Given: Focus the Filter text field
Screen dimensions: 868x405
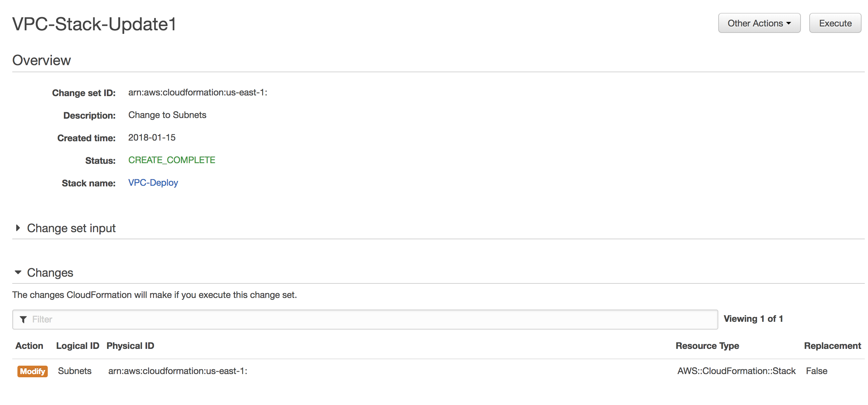Looking at the screenshot, I should click(371, 319).
